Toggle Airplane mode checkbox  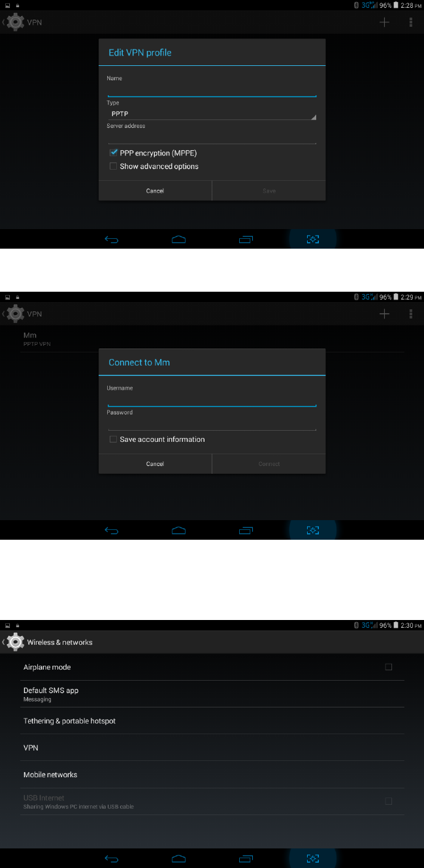389,667
